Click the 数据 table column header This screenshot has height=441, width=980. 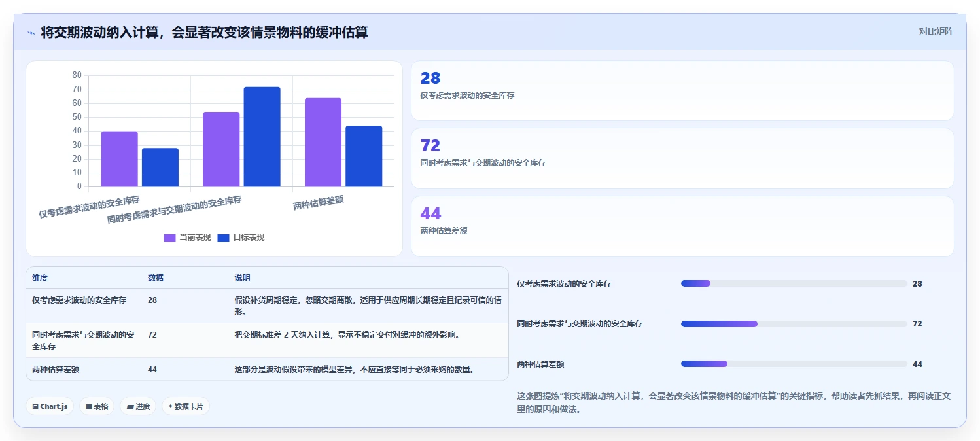pyautogui.click(x=156, y=278)
